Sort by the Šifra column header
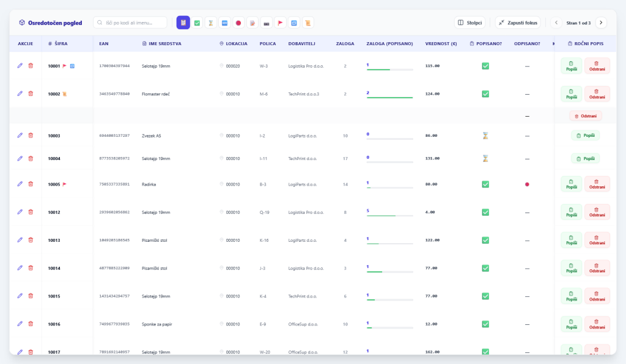The width and height of the screenshot is (626, 364). 61,44
